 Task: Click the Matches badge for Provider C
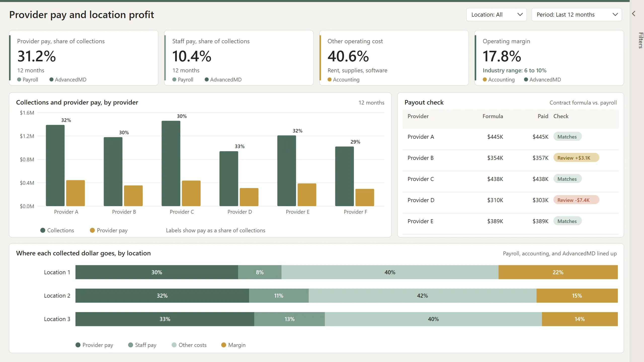pyautogui.click(x=567, y=179)
